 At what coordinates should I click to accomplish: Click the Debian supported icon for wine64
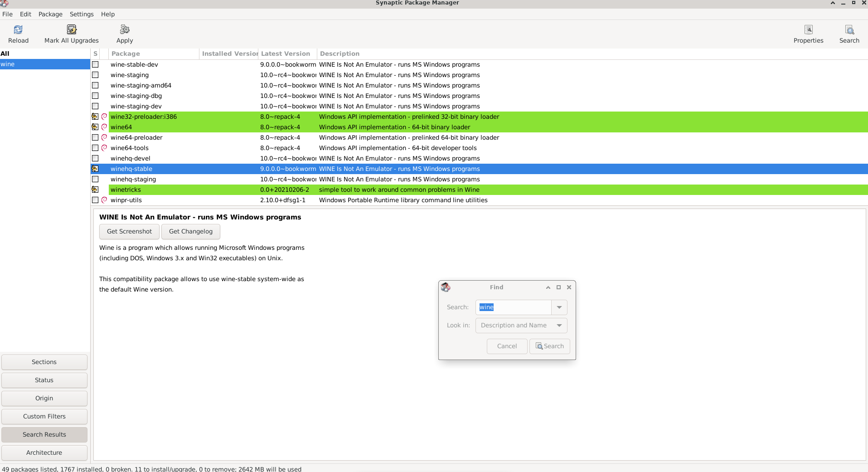[x=104, y=127]
